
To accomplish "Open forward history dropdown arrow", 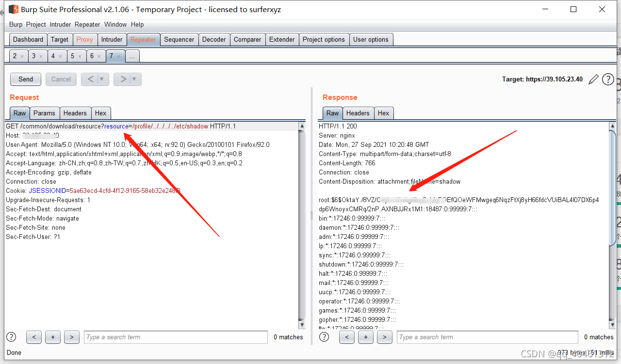I will [x=135, y=79].
